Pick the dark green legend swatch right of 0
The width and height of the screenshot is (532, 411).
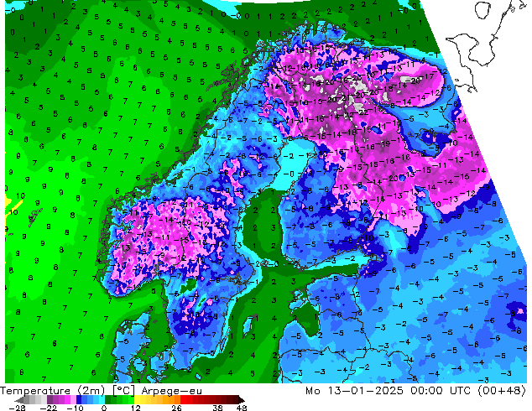108,400
